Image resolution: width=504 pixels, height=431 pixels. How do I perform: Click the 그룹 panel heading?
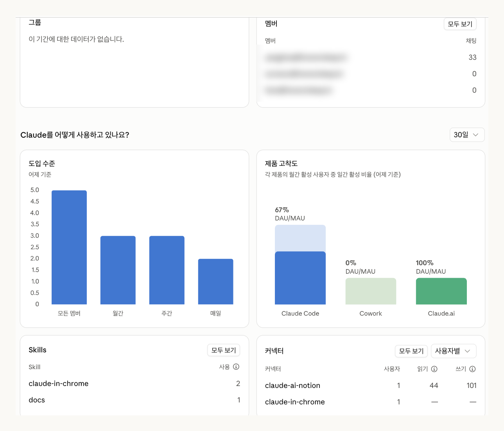pos(35,23)
